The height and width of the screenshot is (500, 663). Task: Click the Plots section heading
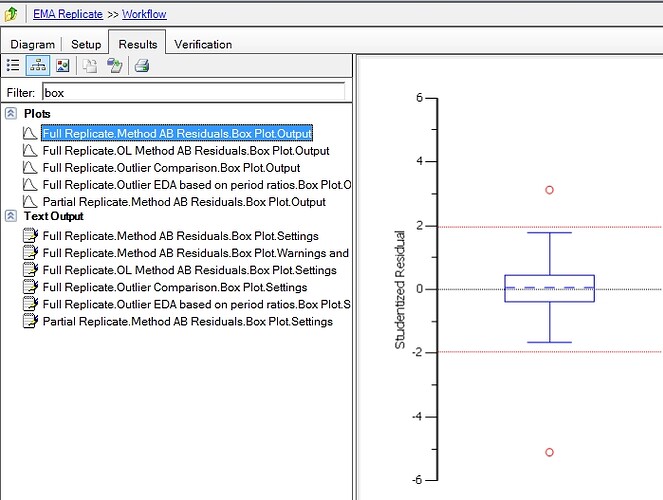point(37,114)
